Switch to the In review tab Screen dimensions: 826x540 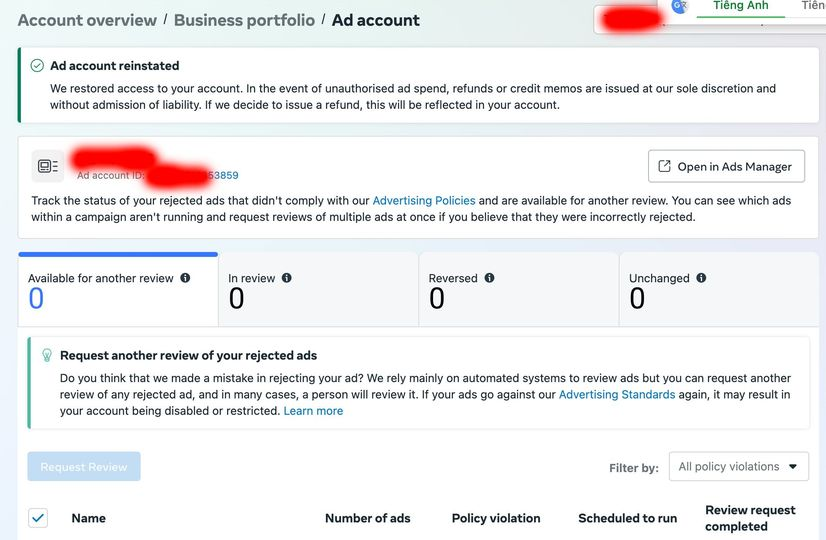(318, 289)
